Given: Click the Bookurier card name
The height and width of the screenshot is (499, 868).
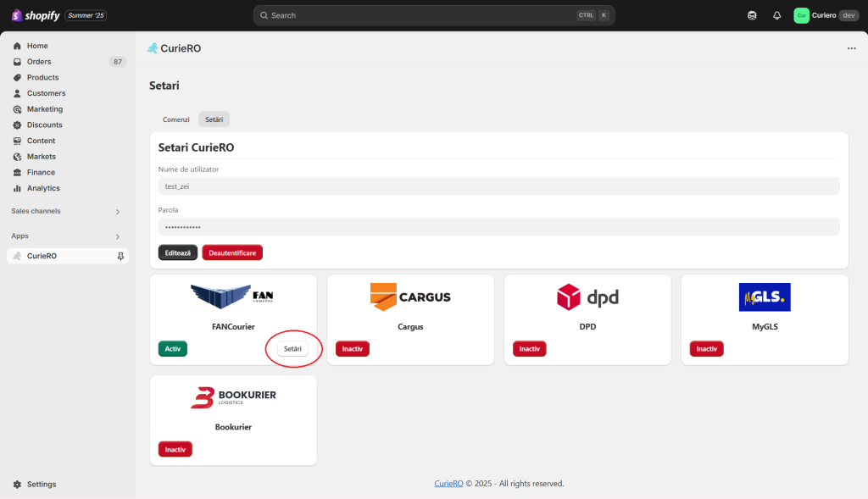Looking at the screenshot, I should (x=233, y=427).
